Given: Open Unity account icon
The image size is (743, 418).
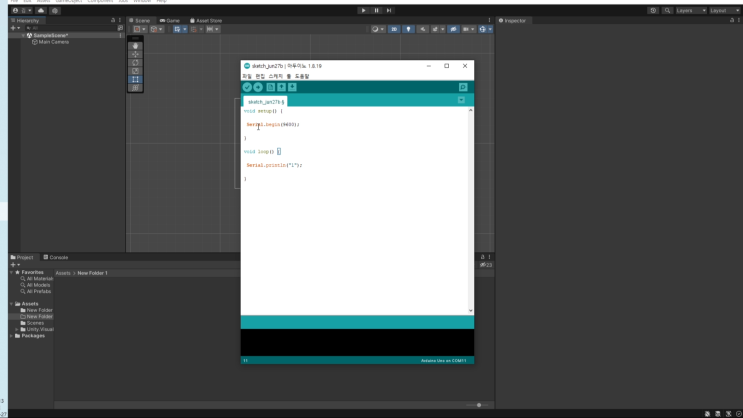Looking at the screenshot, I should coord(15,10).
